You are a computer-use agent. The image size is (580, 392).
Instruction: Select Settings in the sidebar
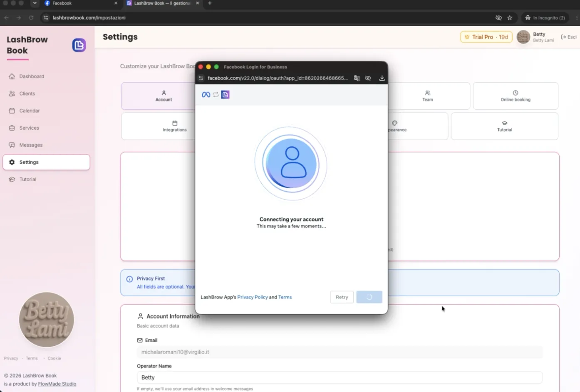(x=46, y=162)
